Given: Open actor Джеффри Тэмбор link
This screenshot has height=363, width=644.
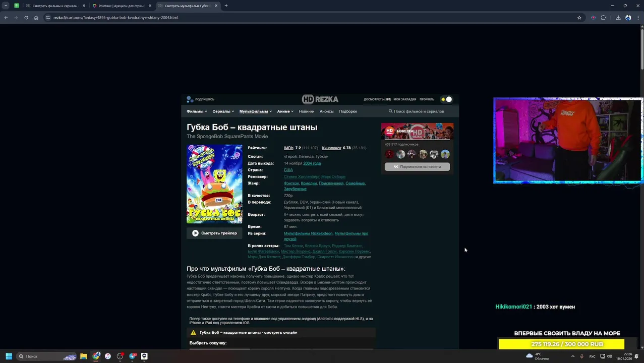Looking at the screenshot, I should click(x=299, y=257).
